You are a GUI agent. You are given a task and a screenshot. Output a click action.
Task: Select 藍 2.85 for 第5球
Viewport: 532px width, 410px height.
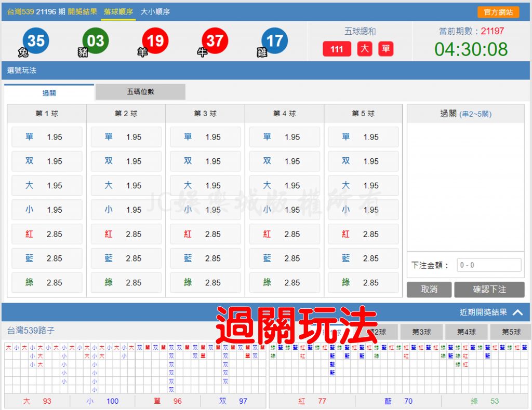(x=363, y=258)
